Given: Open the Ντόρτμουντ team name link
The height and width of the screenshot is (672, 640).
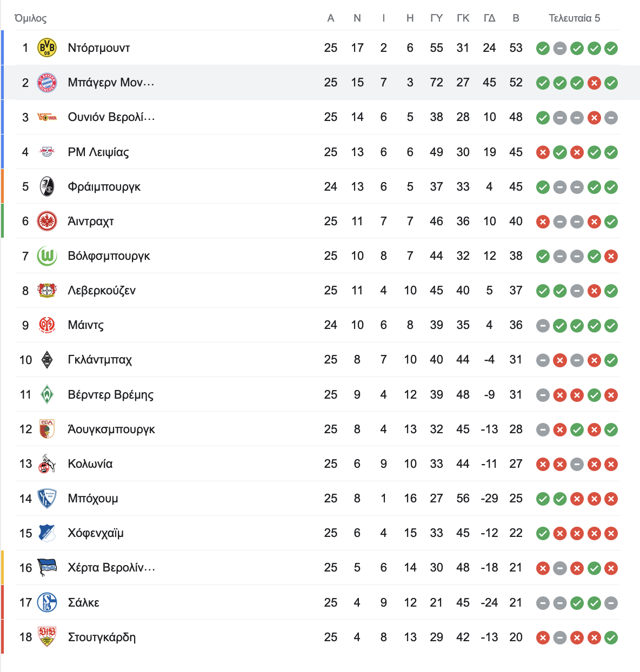Looking at the screenshot, I should 99,48.
